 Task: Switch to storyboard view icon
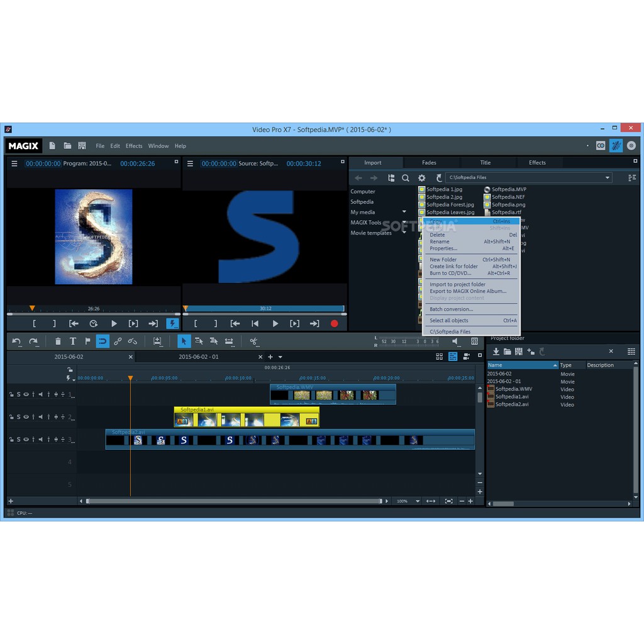439,357
